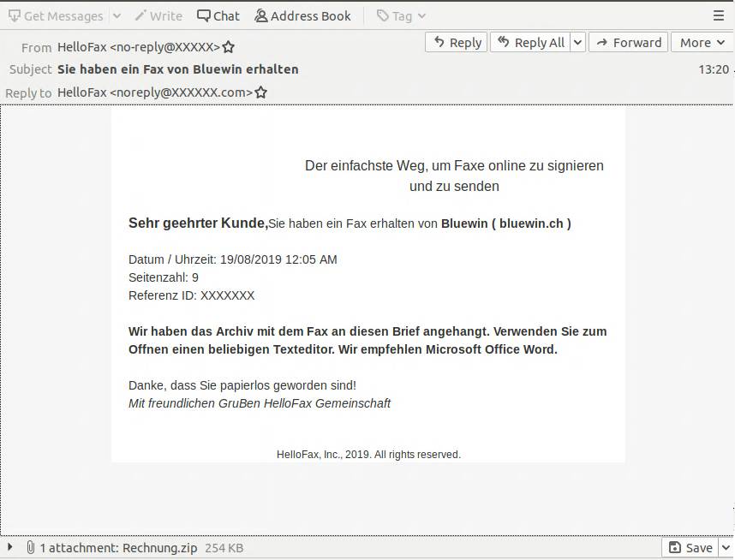Click the Tag label icon
The image size is (735, 560).
click(x=383, y=16)
